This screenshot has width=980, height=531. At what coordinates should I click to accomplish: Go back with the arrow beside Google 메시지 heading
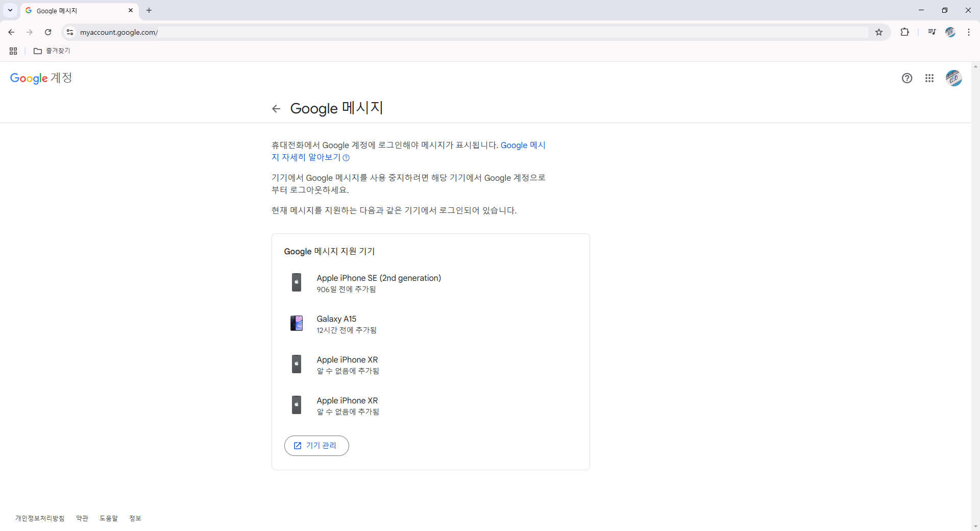click(276, 109)
